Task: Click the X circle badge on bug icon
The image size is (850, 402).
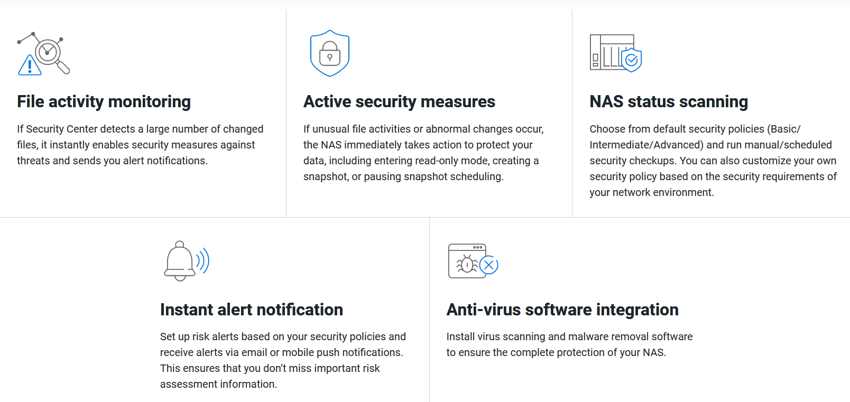Action: [x=489, y=265]
